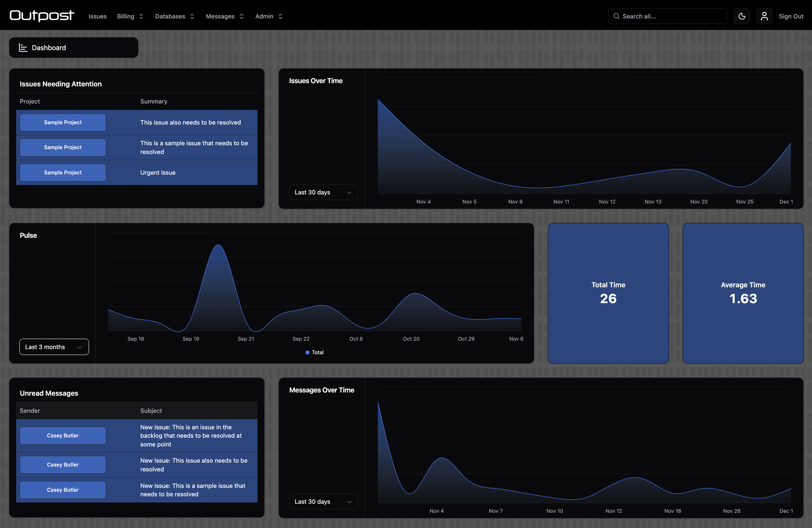This screenshot has height=528, width=812.
Task: Expand the Databases menu chevron
Action: pyautogui.click(x=192, y=16)
